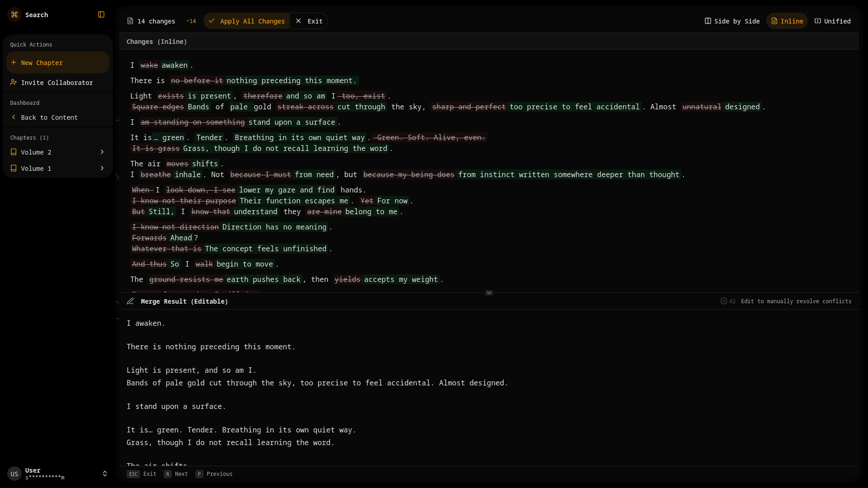Expand the Volume 1 chapter entry
The height and width of the screenshot is (488, 868).
pos(102,168)
